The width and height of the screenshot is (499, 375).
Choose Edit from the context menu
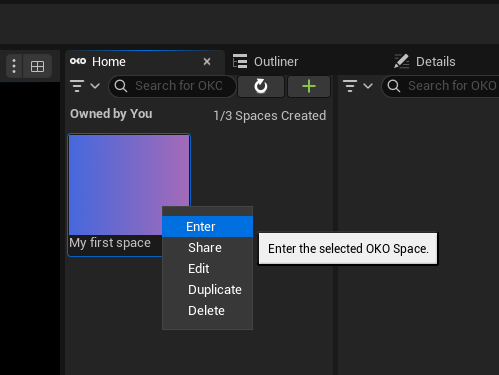207,269
